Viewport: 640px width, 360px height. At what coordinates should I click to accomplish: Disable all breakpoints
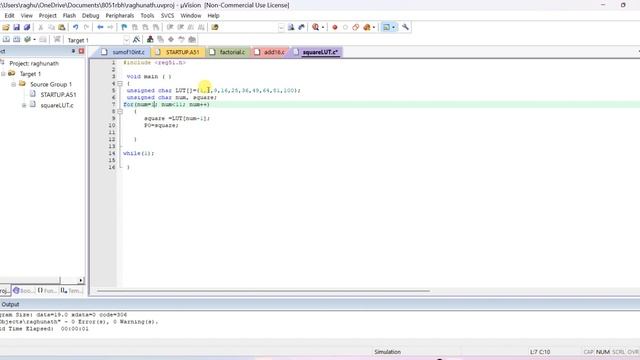[356, 27]
